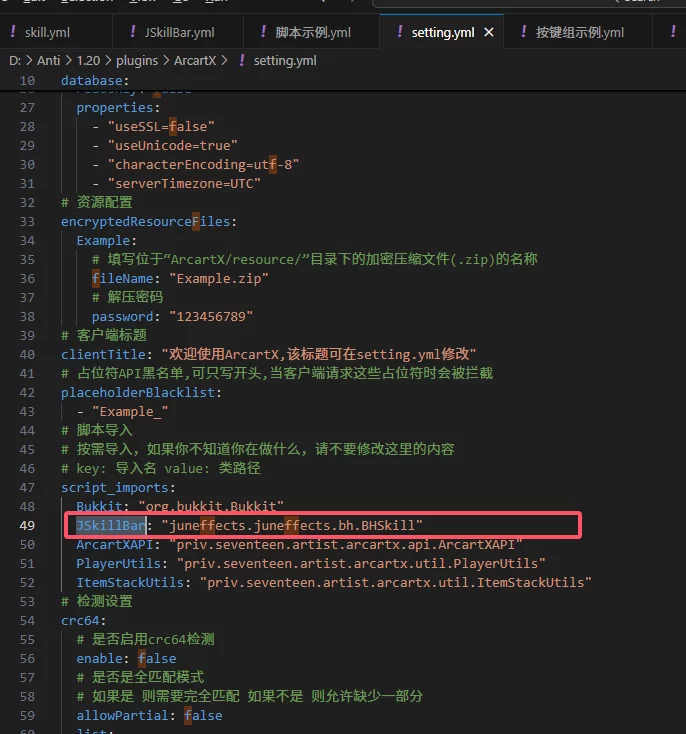Image resolution: width=686 pixels, height=734 pixels.
Task: Click the false value after allowPartial
Action: coord(203,716)
